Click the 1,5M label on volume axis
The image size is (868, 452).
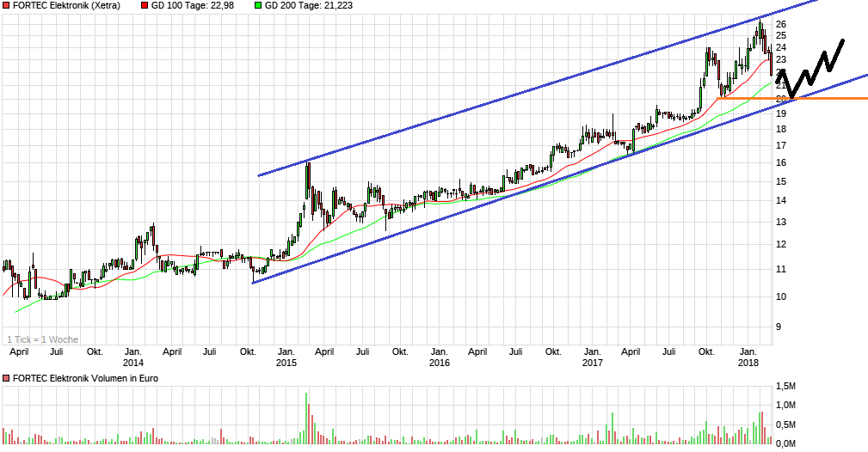785,385
